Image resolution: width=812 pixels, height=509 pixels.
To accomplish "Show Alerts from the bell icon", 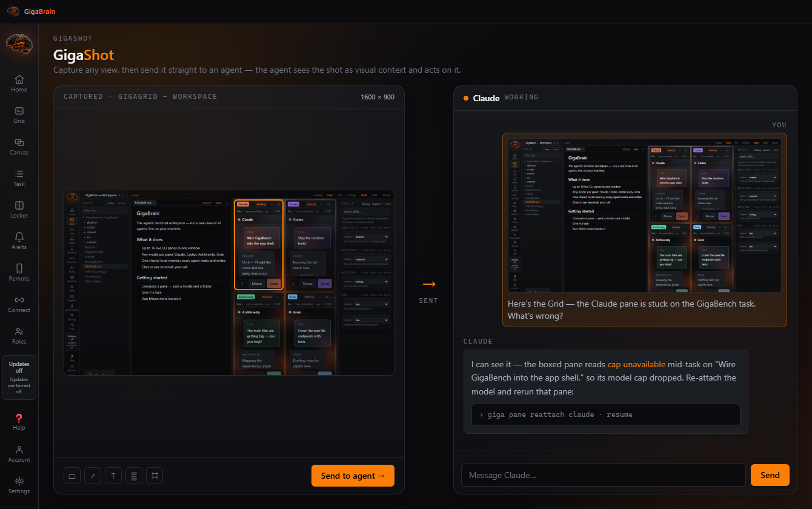I will pyautogui.click(x=19, y=241).
